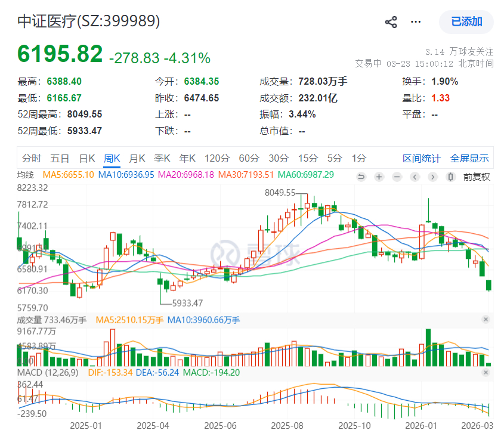Click the MA10:6936.95 indicator label
The image size is (504, 436).
point(126,175)
